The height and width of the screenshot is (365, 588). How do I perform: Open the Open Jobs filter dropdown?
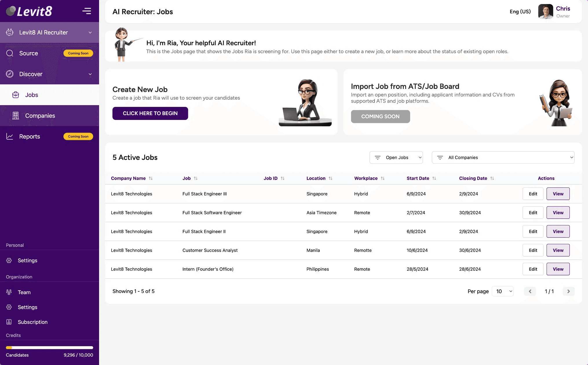(x=396, y=157)
